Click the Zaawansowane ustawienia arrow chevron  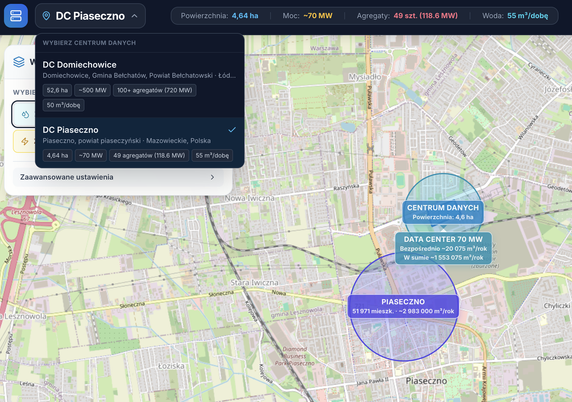[x=212, y=177]
